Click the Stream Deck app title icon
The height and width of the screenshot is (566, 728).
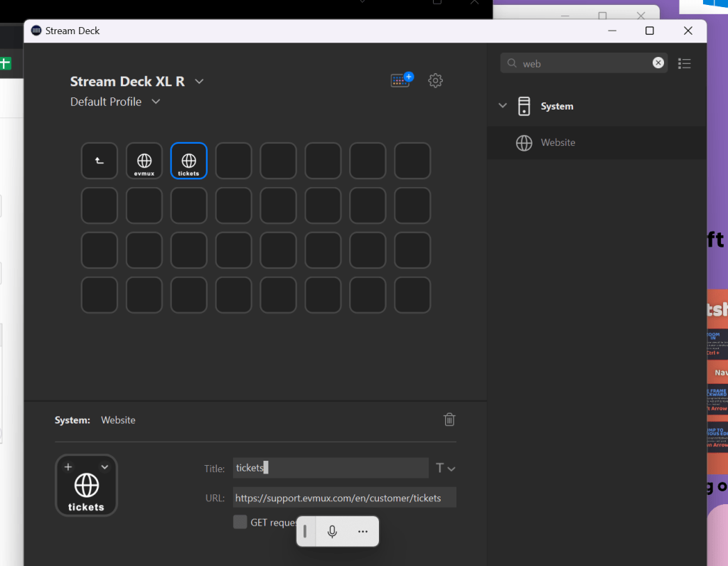pos(36,31)
